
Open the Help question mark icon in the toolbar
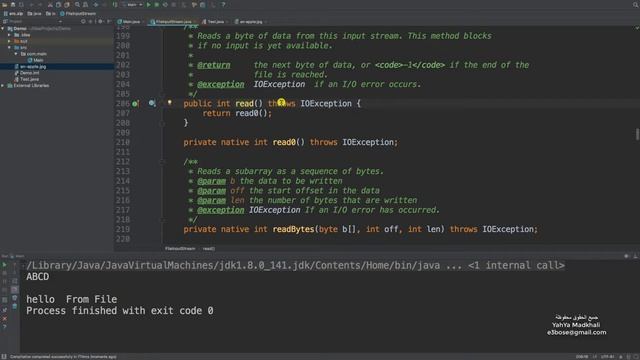click(223, 4)
